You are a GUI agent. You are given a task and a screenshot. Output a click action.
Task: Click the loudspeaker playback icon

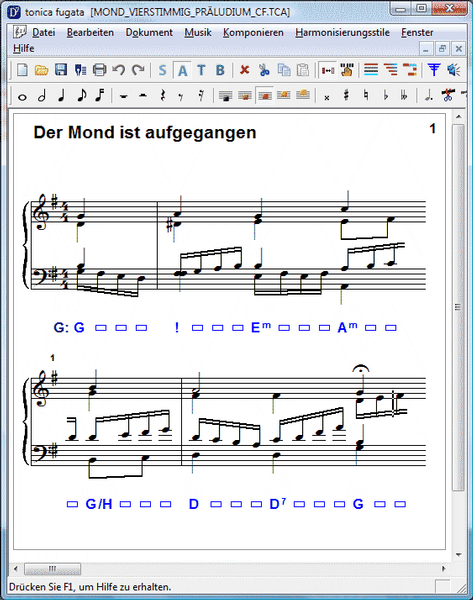454,70
